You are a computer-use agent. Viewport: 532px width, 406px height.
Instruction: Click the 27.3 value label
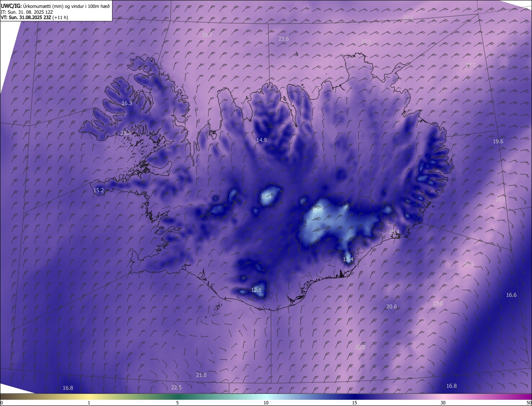point(469,265)
